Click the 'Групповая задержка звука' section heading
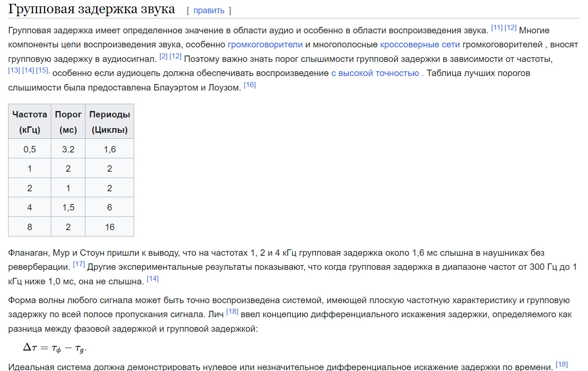This screenshot has width=588, height=371. point(91,9)
